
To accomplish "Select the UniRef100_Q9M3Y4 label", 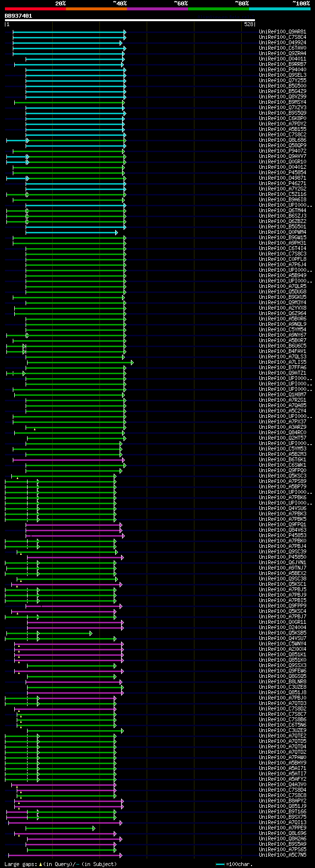I will pyautogui.click(x=283, y=302).
